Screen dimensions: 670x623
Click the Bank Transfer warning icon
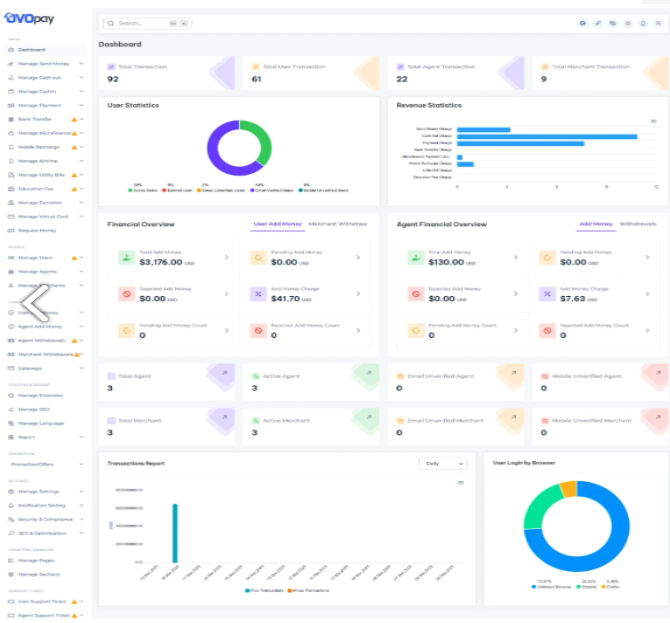click(74, 119)
